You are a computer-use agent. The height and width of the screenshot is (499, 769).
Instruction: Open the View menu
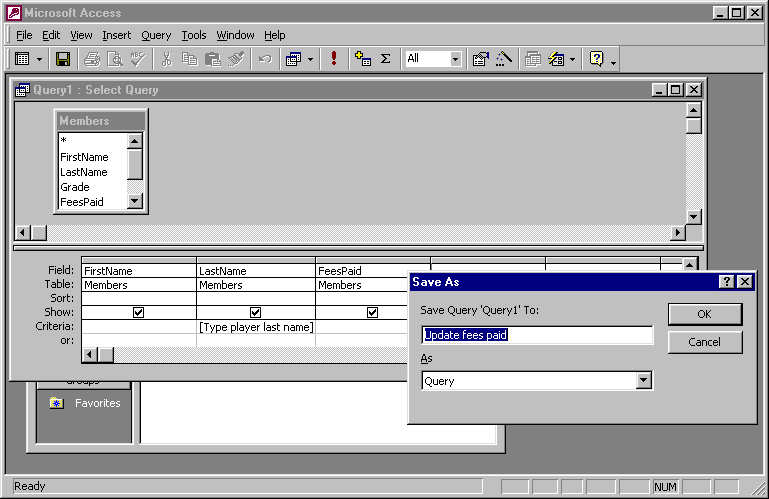coord(81,35)
